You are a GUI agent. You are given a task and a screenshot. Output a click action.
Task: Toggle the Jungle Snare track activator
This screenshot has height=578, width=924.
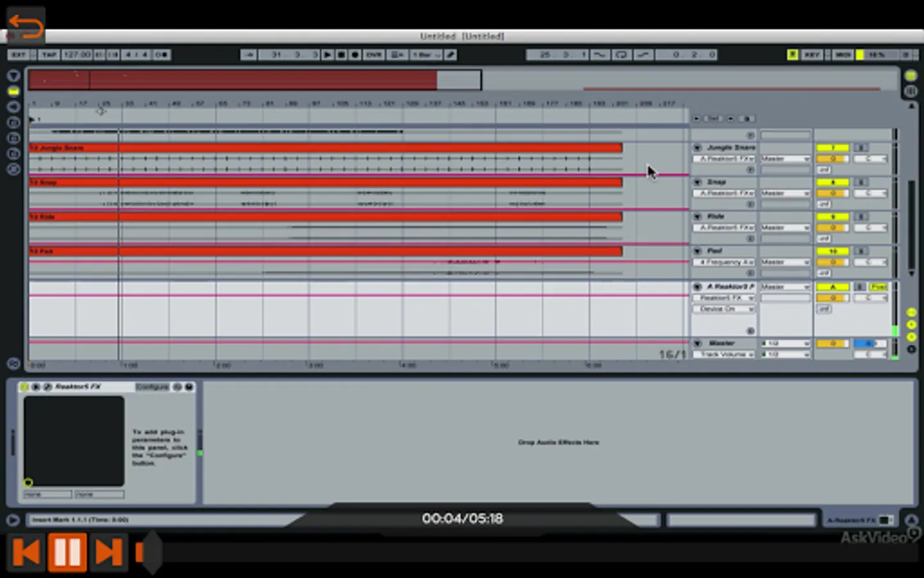point(832,148)
